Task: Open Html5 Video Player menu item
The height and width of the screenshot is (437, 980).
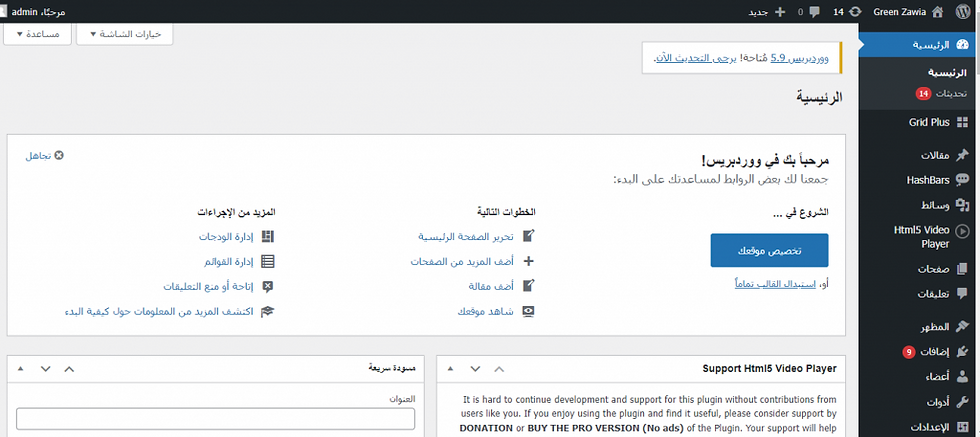Action: point(919,236)
